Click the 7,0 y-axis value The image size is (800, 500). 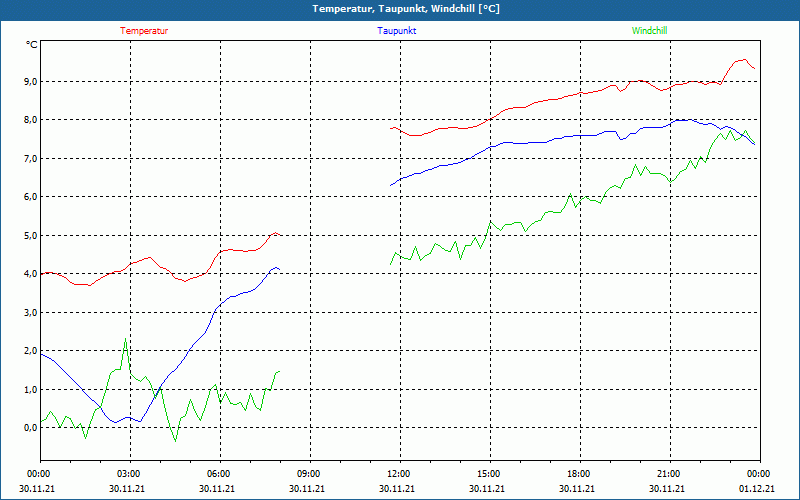pos(32,159)
